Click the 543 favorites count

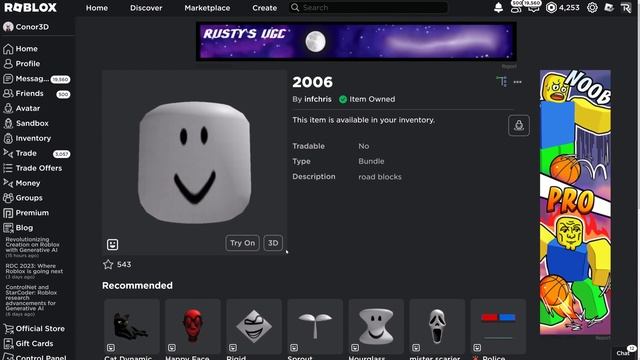(124, 264)
